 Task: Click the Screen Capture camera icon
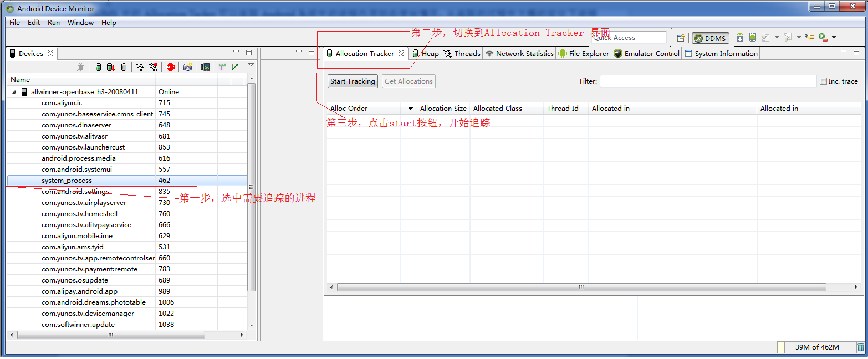pyautogui.click(x=188, y=67)
